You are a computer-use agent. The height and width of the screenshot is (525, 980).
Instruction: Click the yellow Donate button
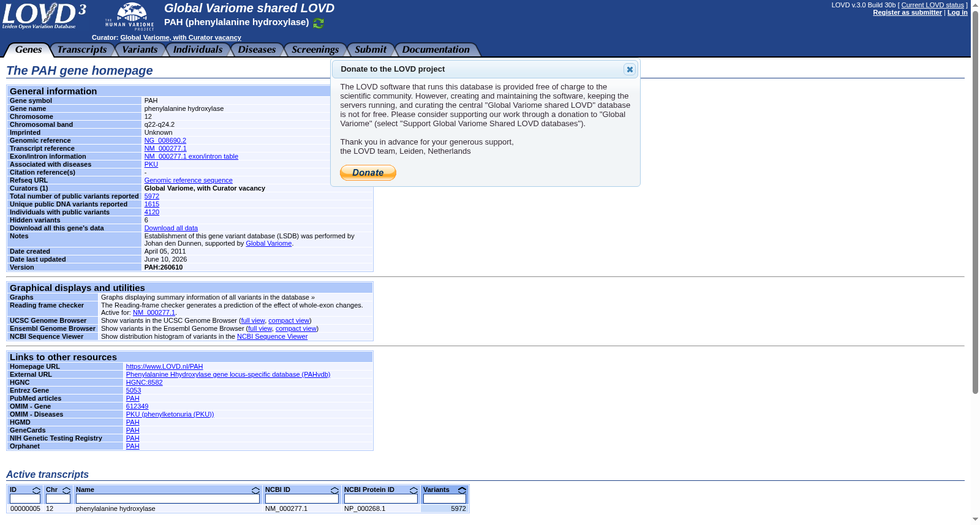tap(368, 173)
